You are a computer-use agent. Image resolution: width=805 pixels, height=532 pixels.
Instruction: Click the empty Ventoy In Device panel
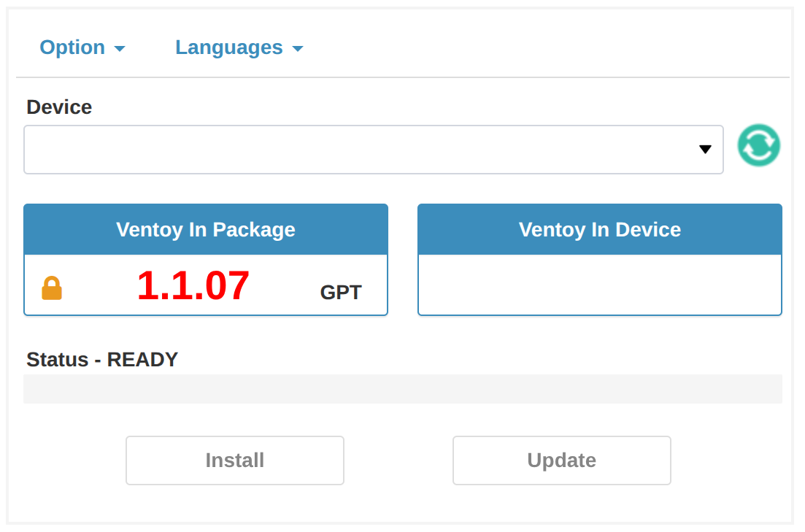click(x=599, y=285)
